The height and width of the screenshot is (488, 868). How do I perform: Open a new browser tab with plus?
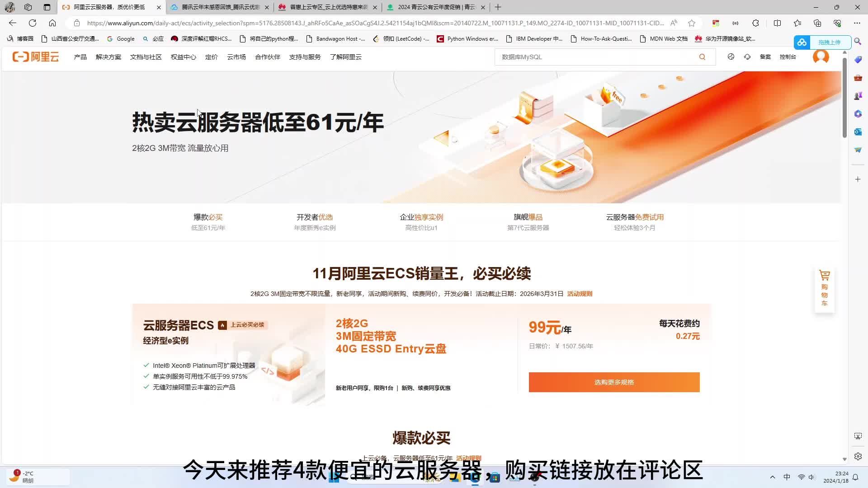coord(498,7)
